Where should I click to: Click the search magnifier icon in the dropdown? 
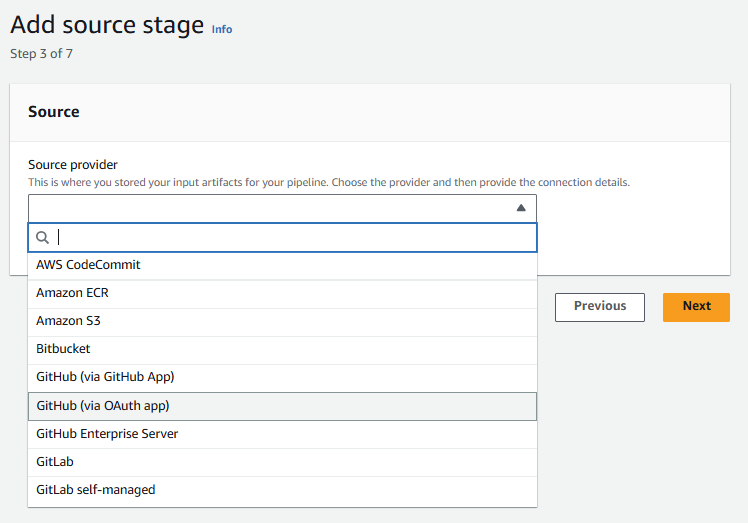click(x=42, y=237)
